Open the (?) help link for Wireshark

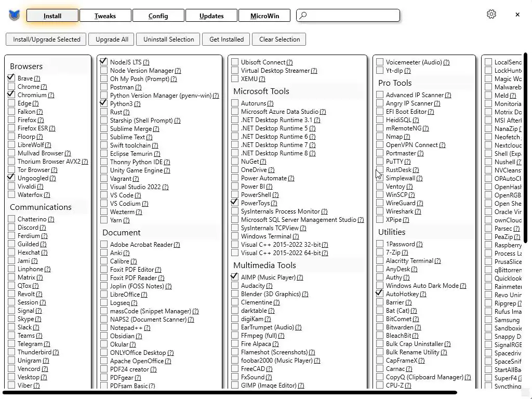pos(418,211)
